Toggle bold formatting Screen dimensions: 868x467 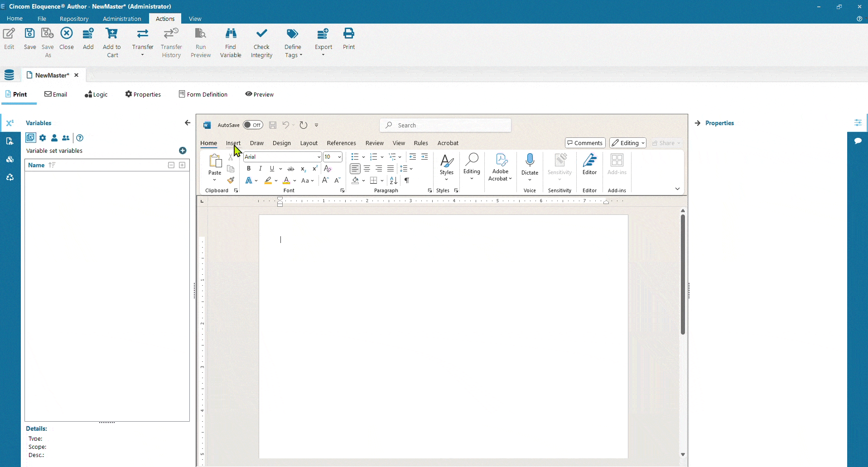249,169
